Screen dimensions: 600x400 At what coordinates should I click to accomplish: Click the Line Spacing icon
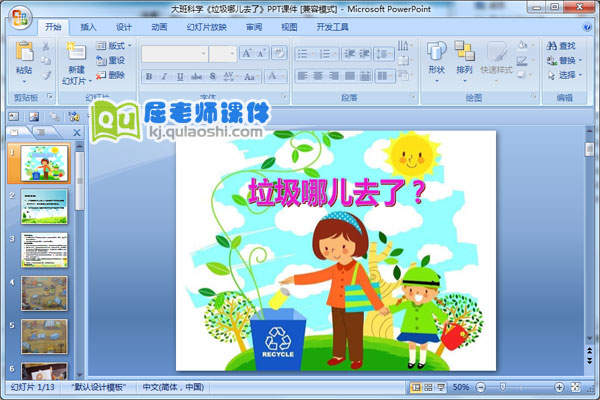[382, 54]
